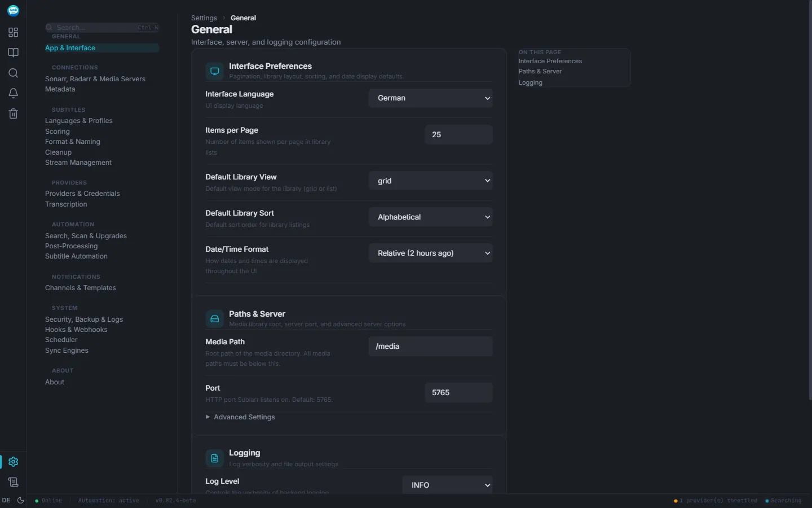Open the About page

55,382
